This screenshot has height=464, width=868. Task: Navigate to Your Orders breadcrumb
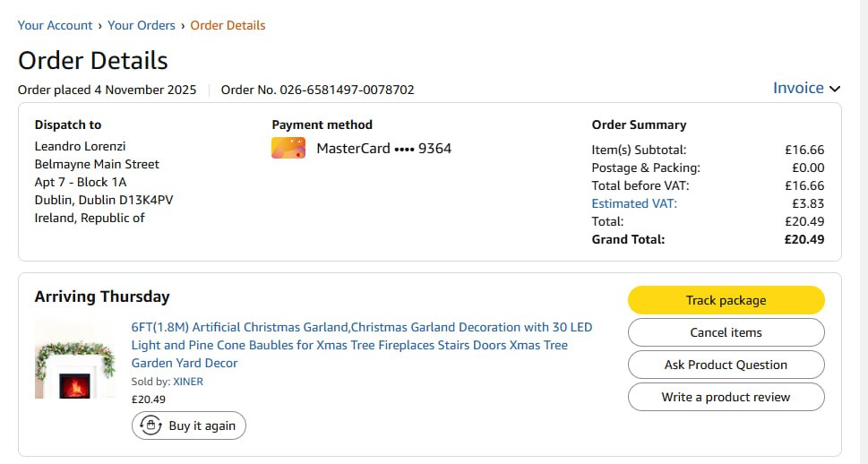pos(142,25)
